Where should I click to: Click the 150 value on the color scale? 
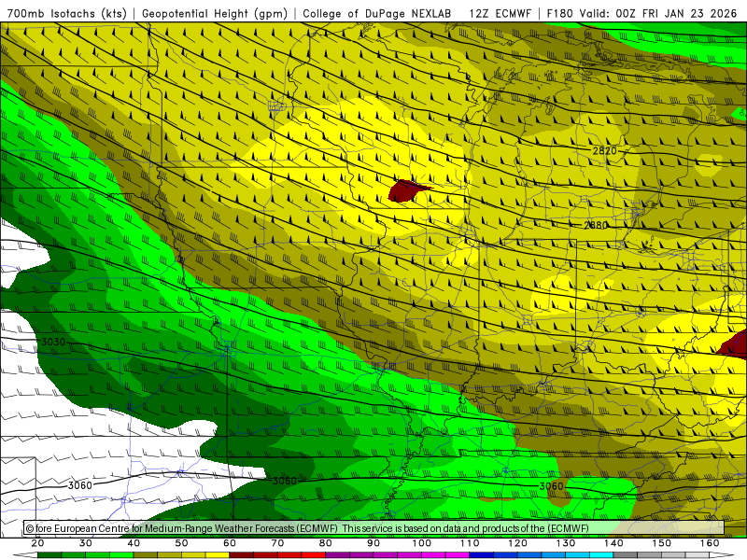[662, 543]
